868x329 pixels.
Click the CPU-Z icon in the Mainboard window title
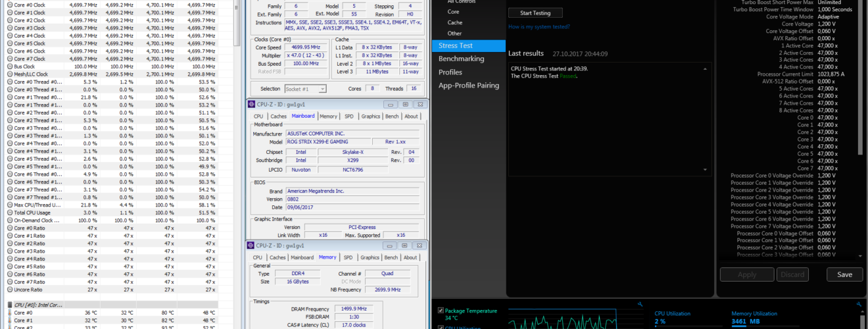252,104
